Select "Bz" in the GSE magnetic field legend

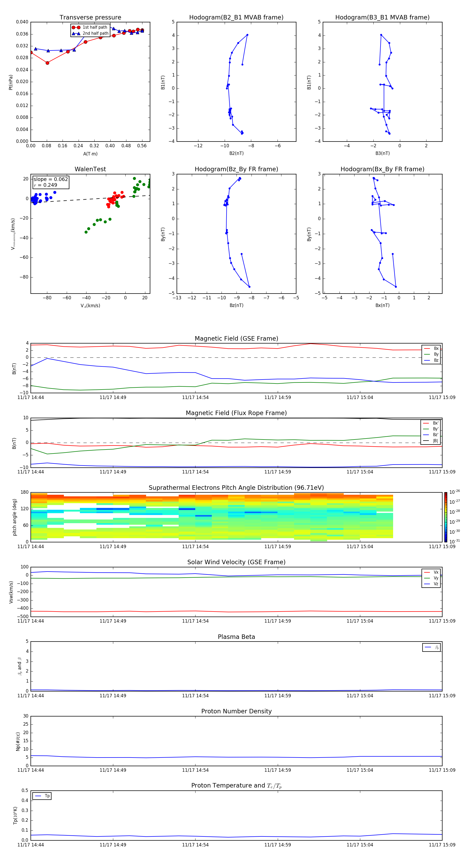click(431, 360)
